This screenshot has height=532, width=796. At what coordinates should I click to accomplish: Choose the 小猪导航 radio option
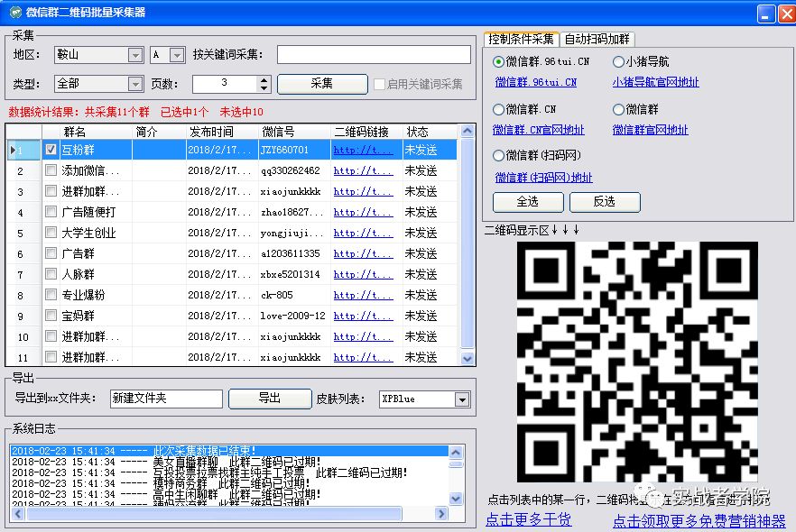[618, 62]
